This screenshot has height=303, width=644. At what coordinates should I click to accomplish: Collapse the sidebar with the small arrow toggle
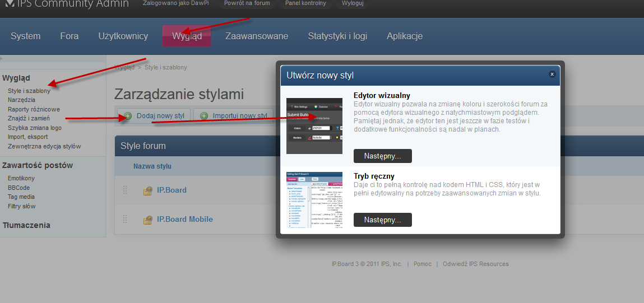[1, 58]
